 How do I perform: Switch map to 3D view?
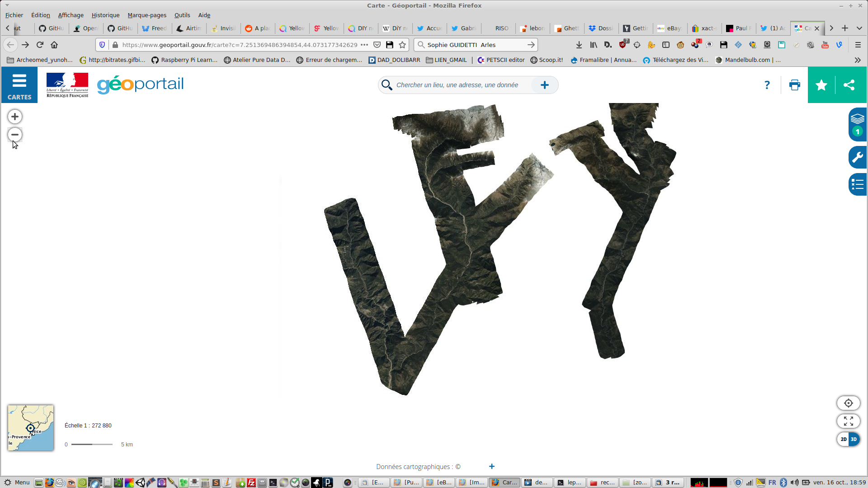pos(854,439)
